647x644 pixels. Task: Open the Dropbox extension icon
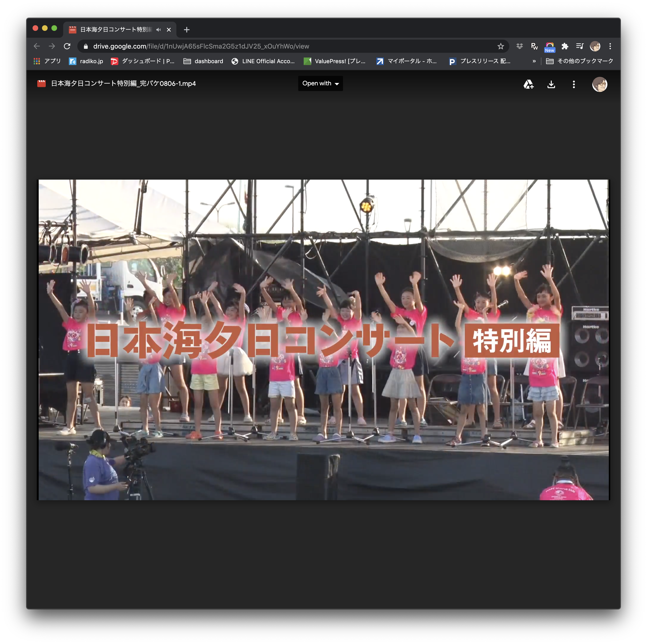[x=519, y=46]
